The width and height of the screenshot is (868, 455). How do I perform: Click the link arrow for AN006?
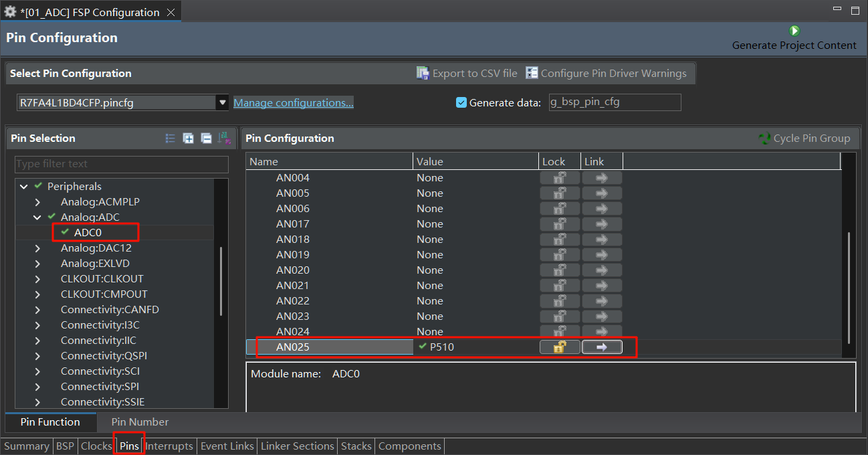(x=602, y=208)
